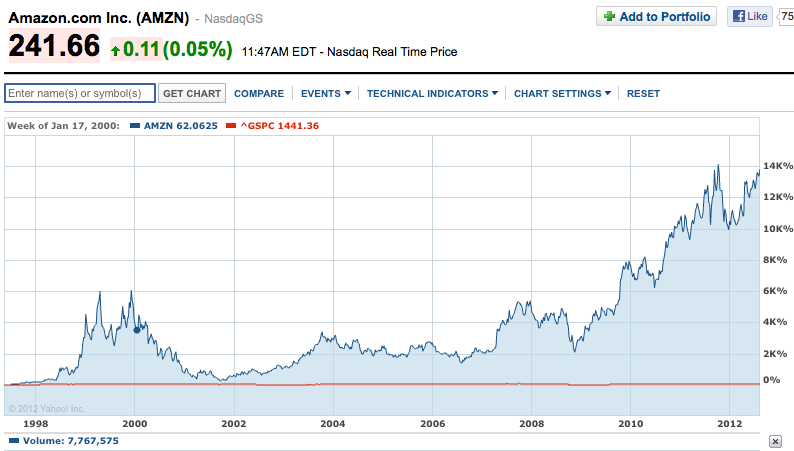Click the 14K% y-axis label

pyautogui.click(x=778, y=166)
